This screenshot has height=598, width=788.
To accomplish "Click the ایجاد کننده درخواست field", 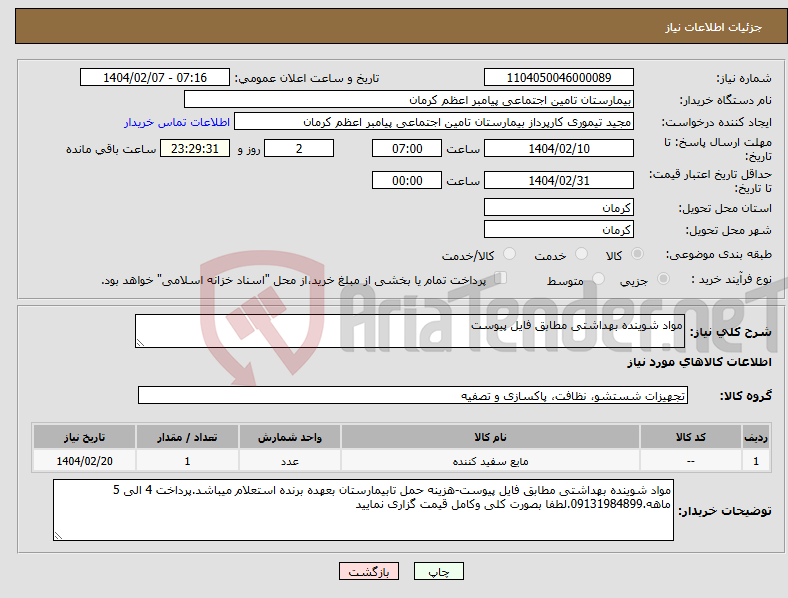I will [x=434, y=122].
